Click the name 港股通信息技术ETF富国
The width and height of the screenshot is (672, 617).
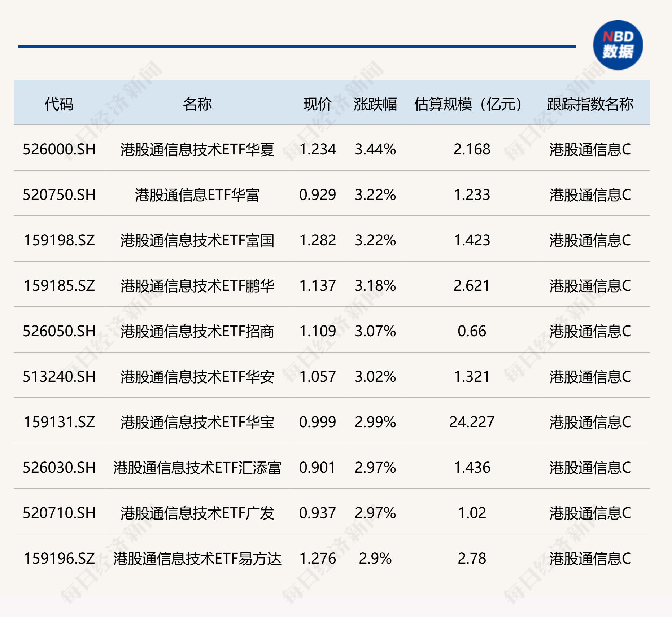click(197, 240)
